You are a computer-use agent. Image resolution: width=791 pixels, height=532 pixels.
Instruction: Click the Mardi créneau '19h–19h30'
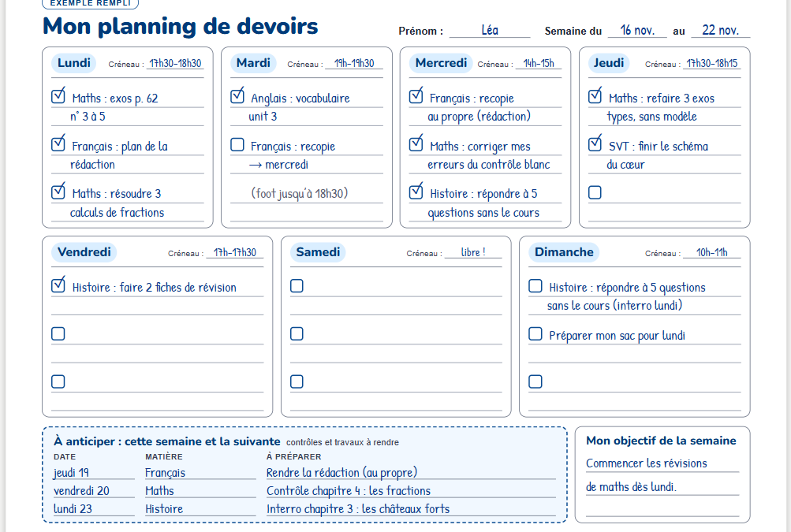354,64
